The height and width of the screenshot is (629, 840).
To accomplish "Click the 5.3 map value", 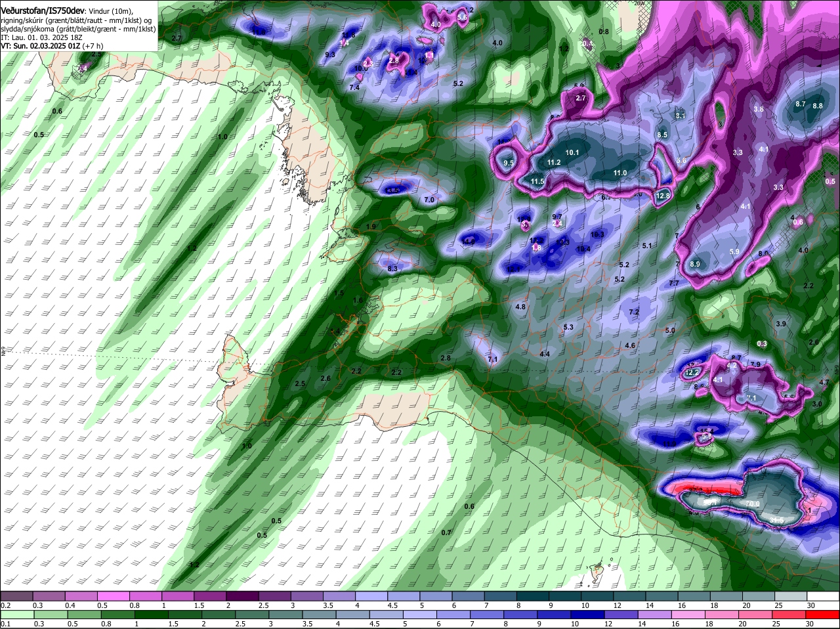I will (568, 327).
